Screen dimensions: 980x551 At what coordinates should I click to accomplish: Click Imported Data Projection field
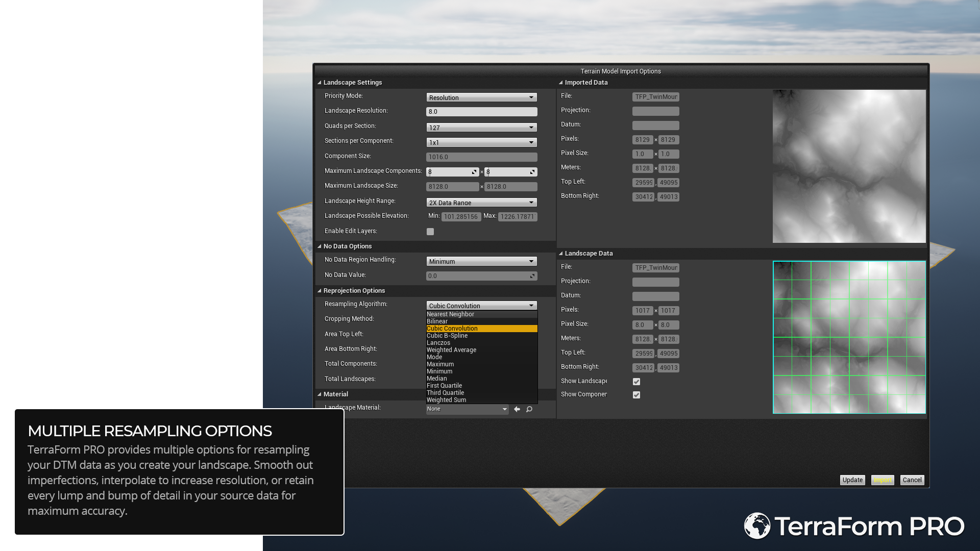tap(656, 111)
